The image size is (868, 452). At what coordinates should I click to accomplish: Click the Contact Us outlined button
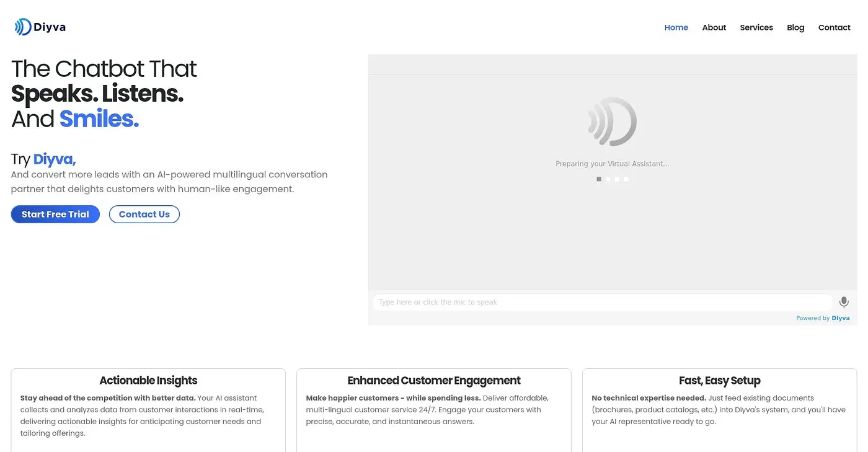144,215
